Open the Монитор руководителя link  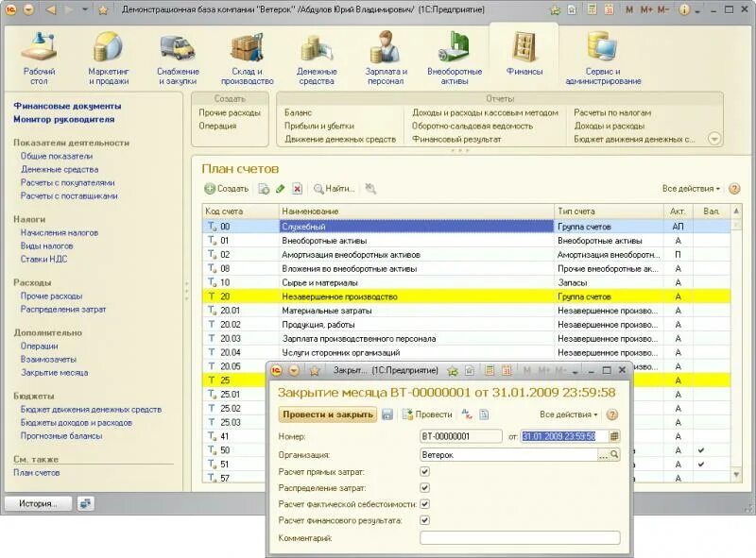tap(63, 119)
